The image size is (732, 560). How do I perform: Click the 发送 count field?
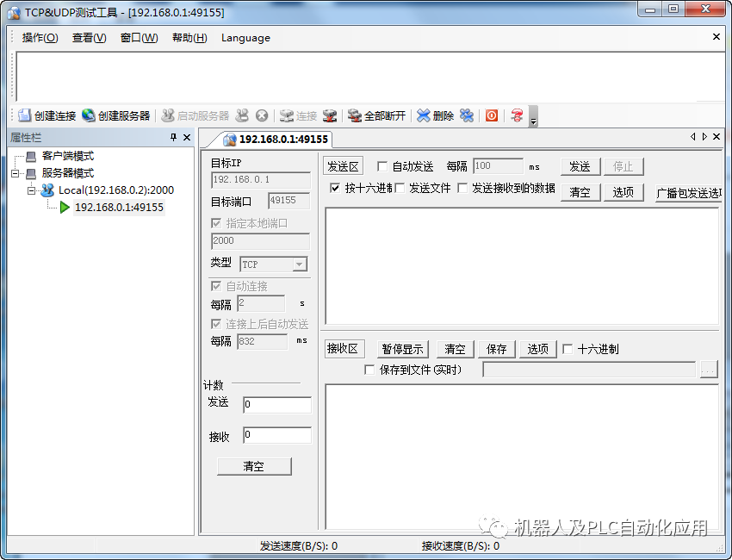(x=276, y=404)
